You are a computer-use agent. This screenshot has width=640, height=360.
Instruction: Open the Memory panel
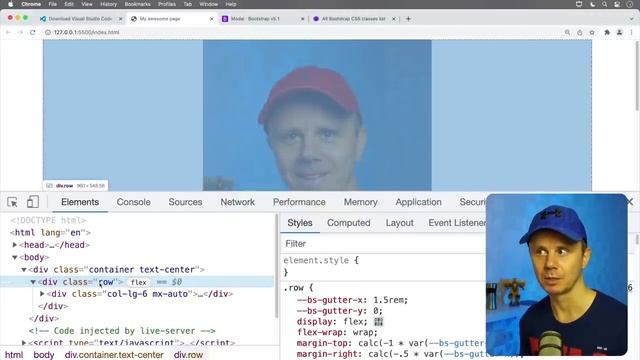pos(360,202)
